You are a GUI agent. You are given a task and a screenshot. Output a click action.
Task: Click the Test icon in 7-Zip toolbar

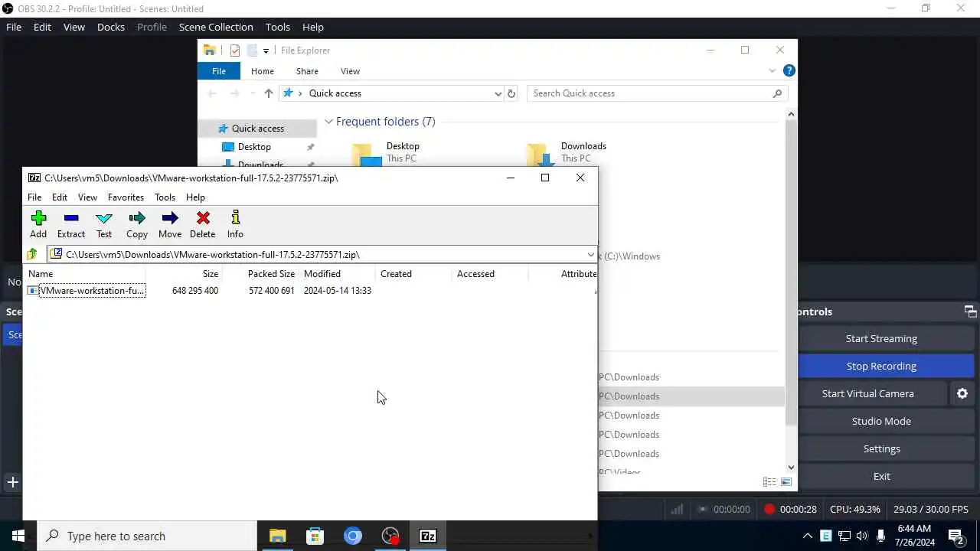click(104, 218)
